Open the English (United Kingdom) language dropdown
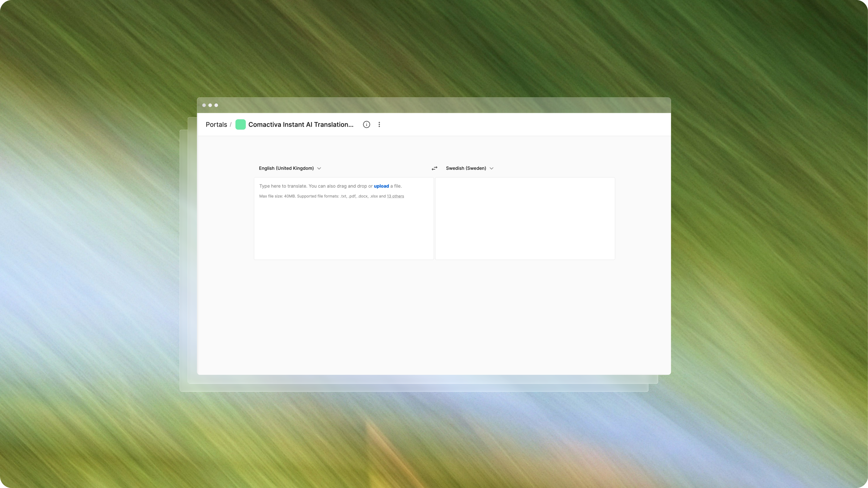 click(x=289, y=168)
